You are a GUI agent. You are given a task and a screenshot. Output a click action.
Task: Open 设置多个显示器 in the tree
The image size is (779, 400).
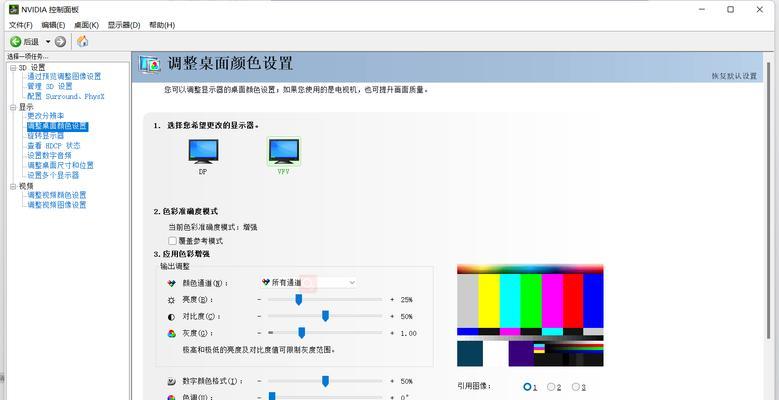(x=53, y=175)
